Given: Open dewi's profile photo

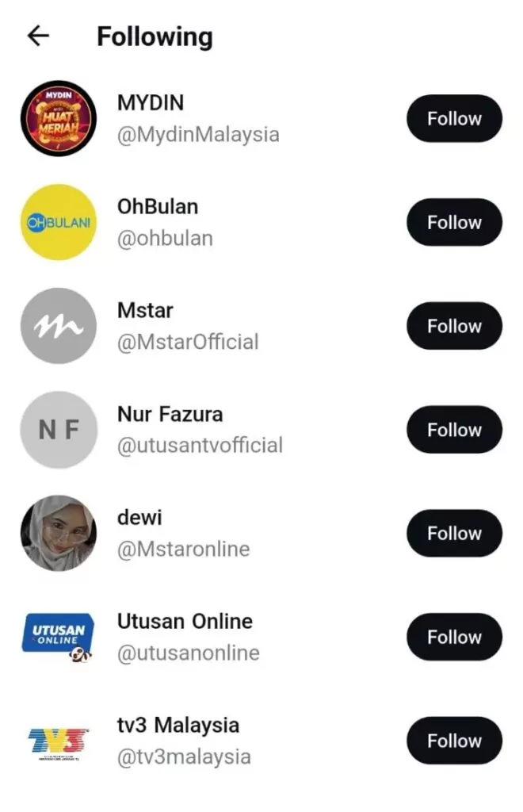Looking at the screenshot, I should (58, 534).
